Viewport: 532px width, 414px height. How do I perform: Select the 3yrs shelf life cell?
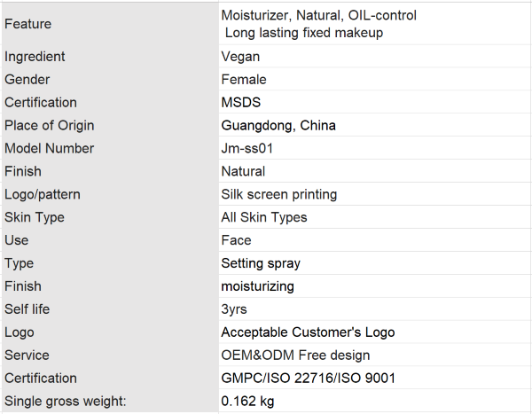tap(375, 309)
